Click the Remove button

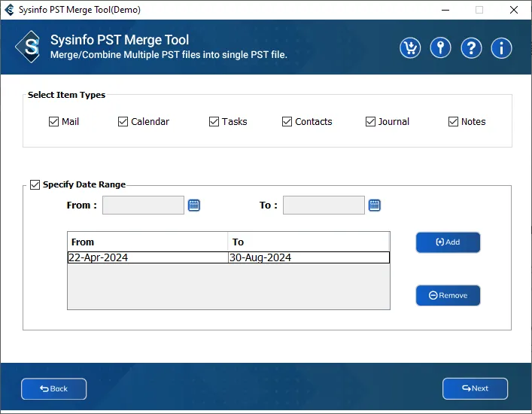[x=448, y=296]
